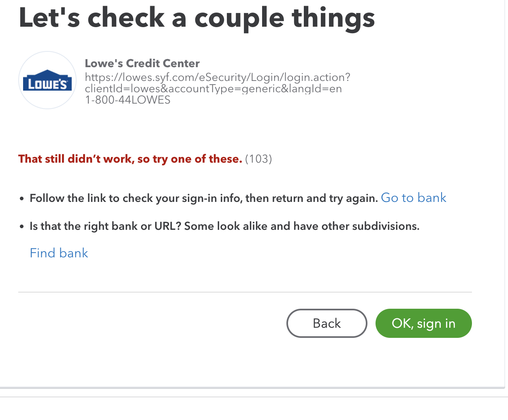
Task: Click the "Follow the link" instruction text
Action: tap(203, 198)
